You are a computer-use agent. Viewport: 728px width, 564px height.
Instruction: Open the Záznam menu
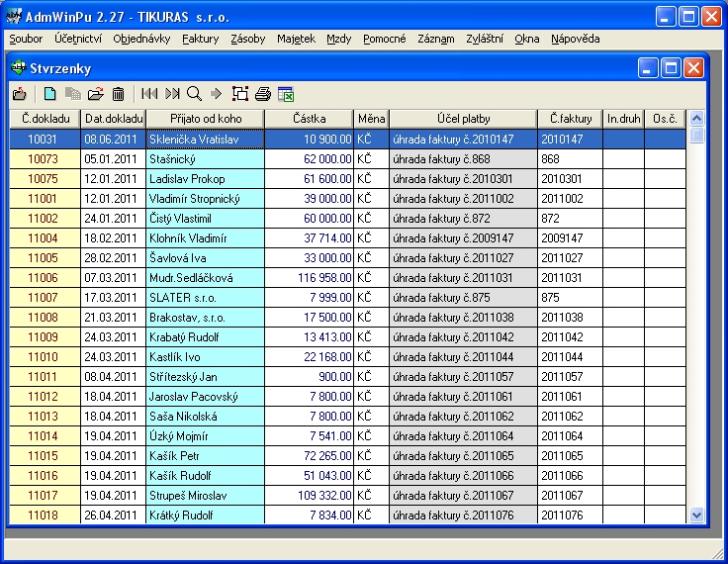pos(436,39)
